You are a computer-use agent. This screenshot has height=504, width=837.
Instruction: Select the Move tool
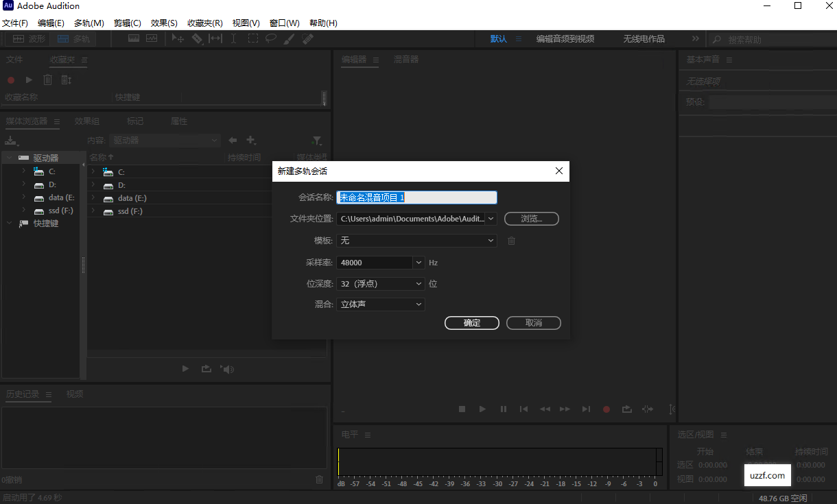[x=178, y=38]
